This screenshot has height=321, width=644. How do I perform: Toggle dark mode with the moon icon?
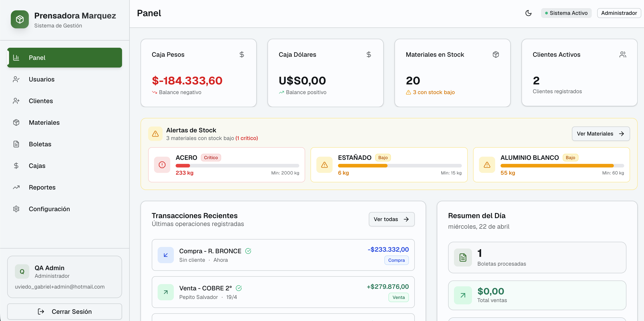point(528,13)
